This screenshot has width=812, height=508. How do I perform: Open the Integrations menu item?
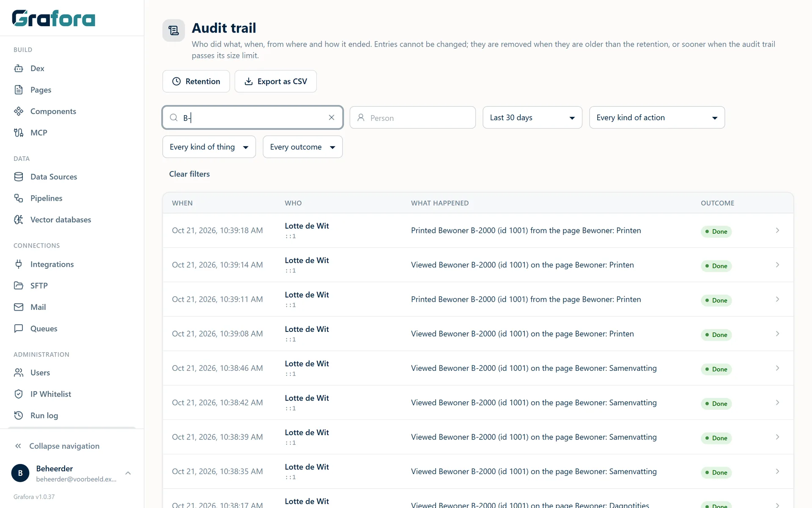coord(52,264)
